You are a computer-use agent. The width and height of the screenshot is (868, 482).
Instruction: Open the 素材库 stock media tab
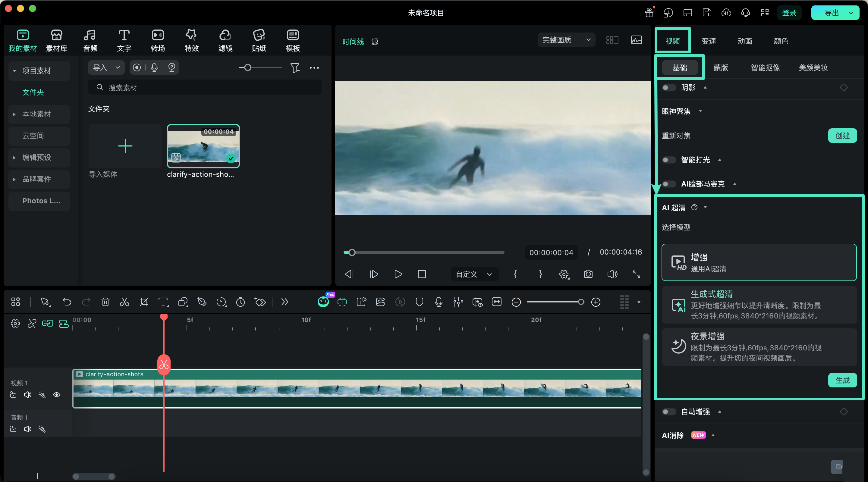57,40
